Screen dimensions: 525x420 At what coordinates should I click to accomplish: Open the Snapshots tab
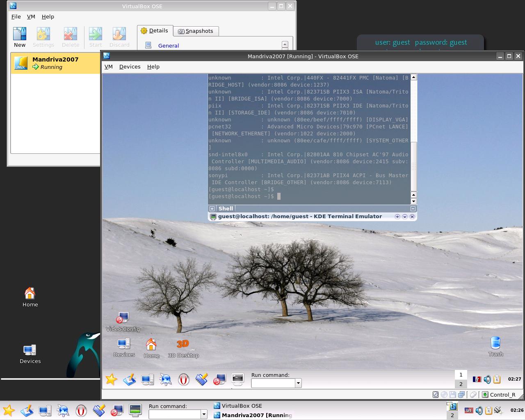pyautogui.click(x=196, y=31)
